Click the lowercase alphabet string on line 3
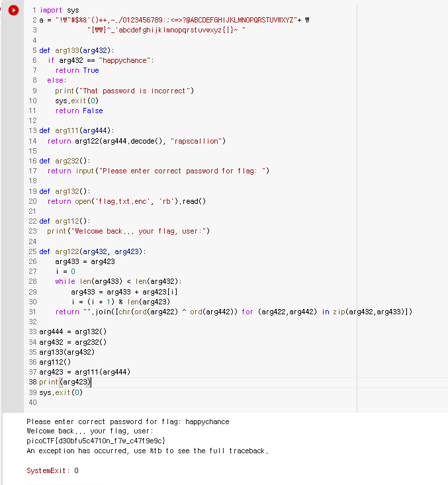The width and height of the screenshot is (448, 485). [x=166, y=30]
